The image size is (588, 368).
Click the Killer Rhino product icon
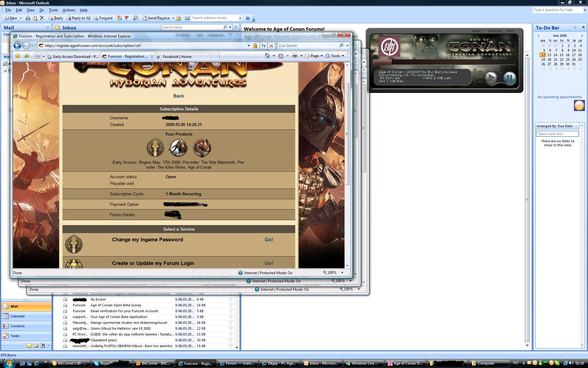point(202,148)
